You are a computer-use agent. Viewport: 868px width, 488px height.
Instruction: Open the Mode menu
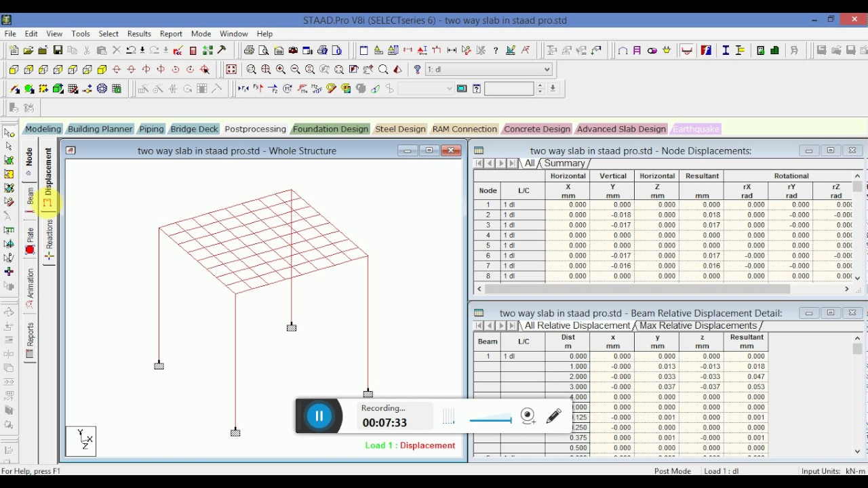201,34
